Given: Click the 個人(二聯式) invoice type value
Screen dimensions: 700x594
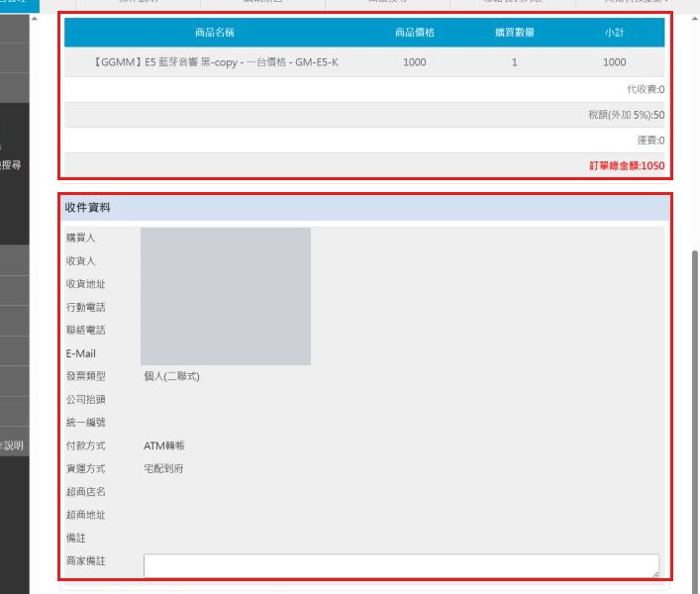Looking at the screenshot, I should click(171, 376).
